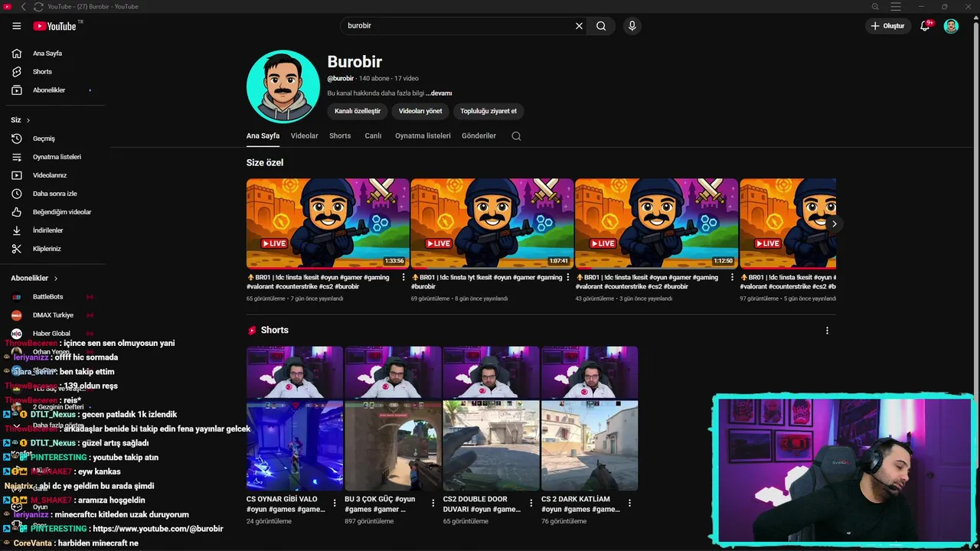Viewport: 980px width, 551px height.
Task: Open Shorts section more options menu
Action: click(827, 331)
